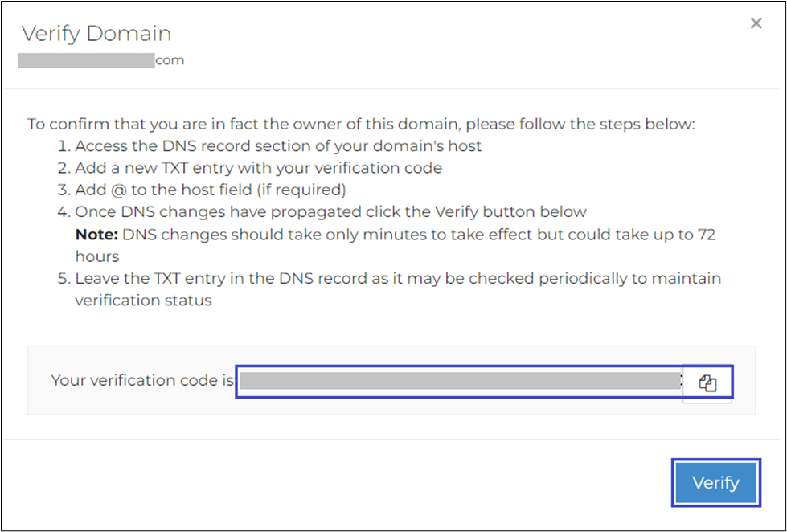Click the "Your verification code is" label

tap(142, 380)
